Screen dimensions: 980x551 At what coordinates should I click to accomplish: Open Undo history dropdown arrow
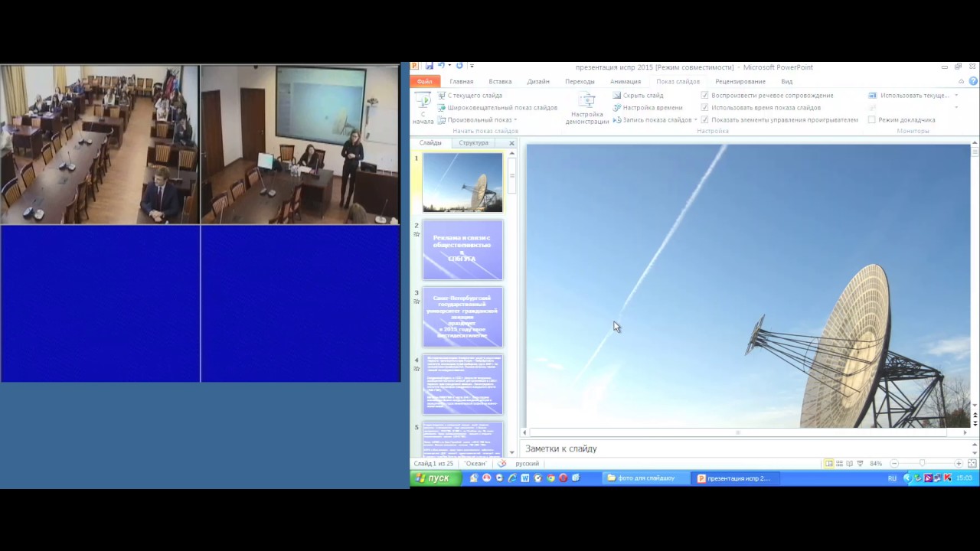click(449, 67)
